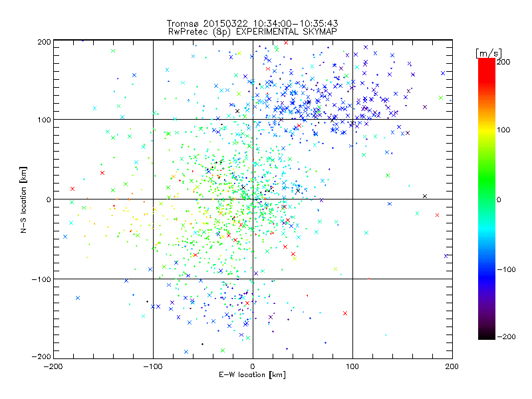Click the y-axis tick label '-100'
The image size is (532, 399).
41,279
